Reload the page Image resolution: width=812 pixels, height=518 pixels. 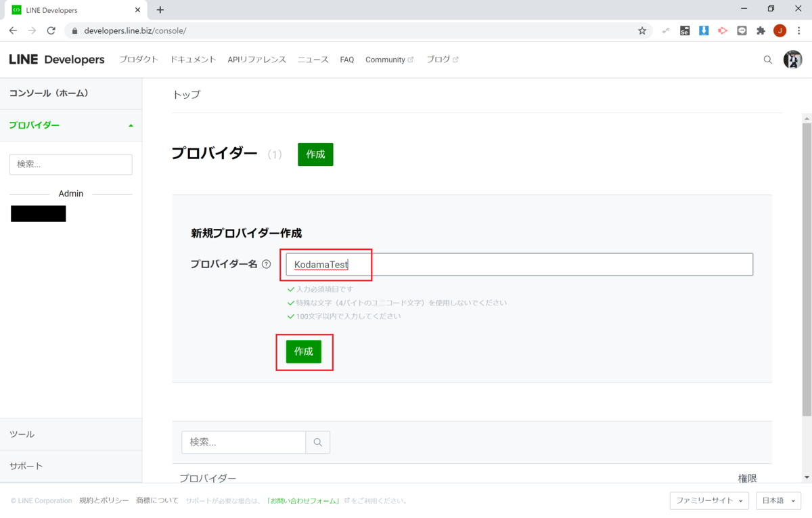click(x=51, y=30)
